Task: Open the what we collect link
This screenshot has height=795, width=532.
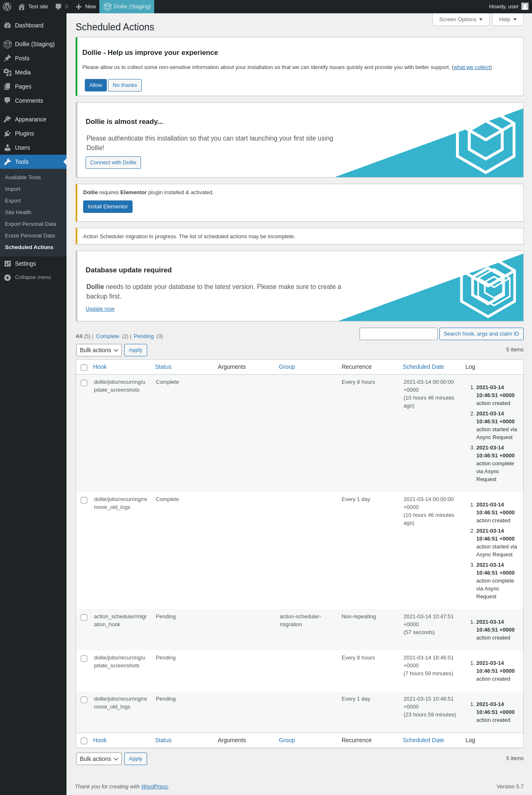Action: [x=472, y=67]
